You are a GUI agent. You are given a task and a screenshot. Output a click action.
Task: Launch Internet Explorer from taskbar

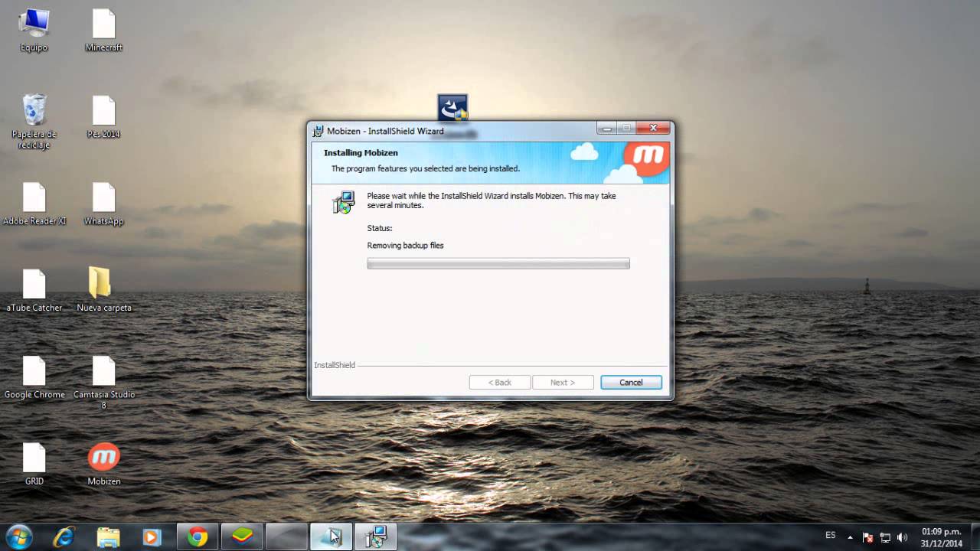[64, 537]
